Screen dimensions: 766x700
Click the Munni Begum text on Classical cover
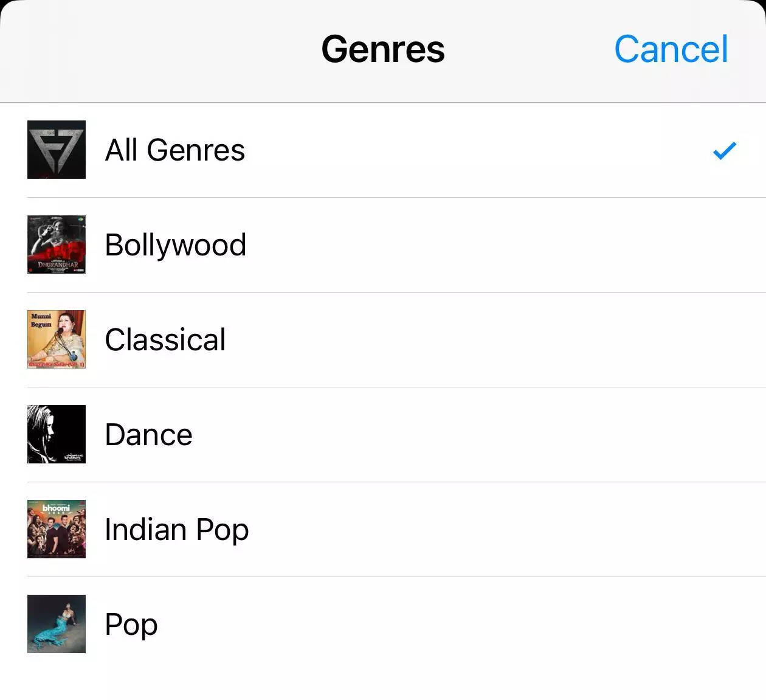(41, 321)
